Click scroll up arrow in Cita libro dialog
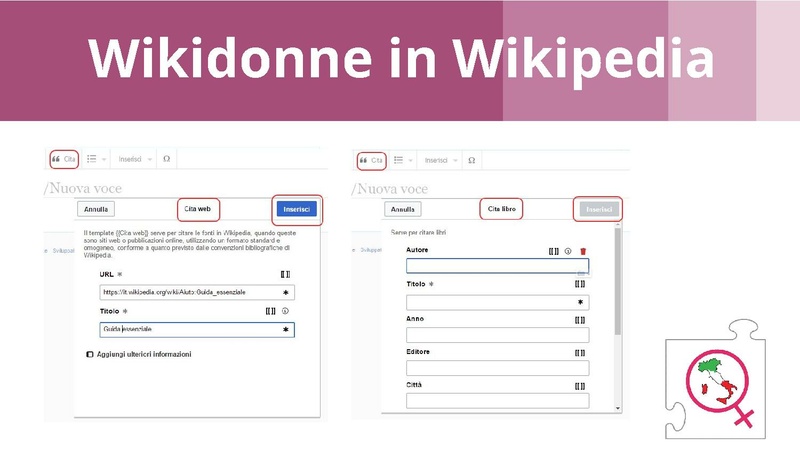This screenshot has height=450, width=800. [x=618, y=224]
